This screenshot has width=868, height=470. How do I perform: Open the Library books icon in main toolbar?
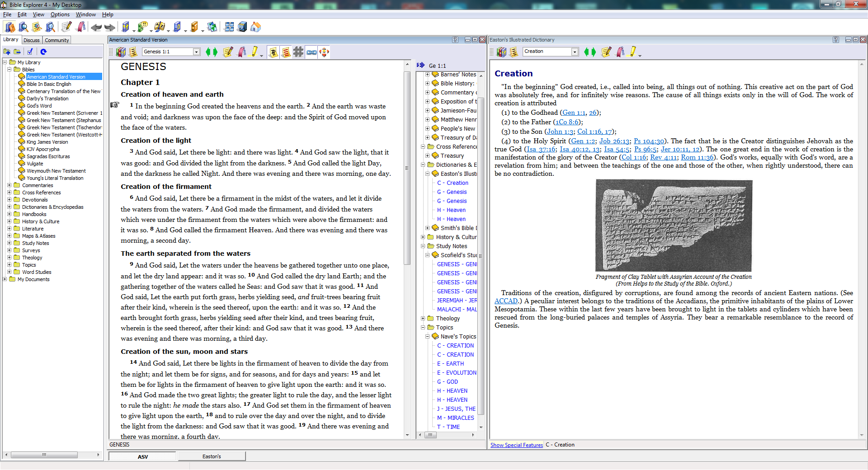point(9,27)
